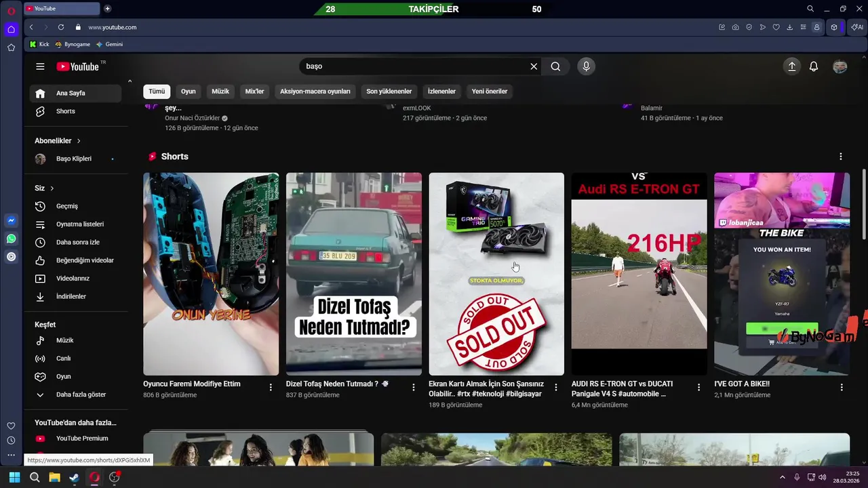Open the Opera sidebar bookmarks star
This screenshot has width=868, height=488.
(11, 47)
